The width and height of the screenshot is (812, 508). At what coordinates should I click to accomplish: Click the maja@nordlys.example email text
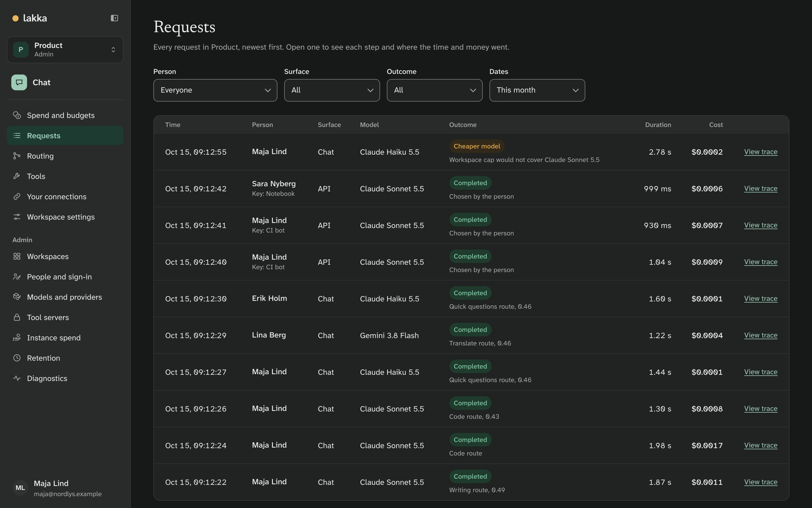(68, 494)
